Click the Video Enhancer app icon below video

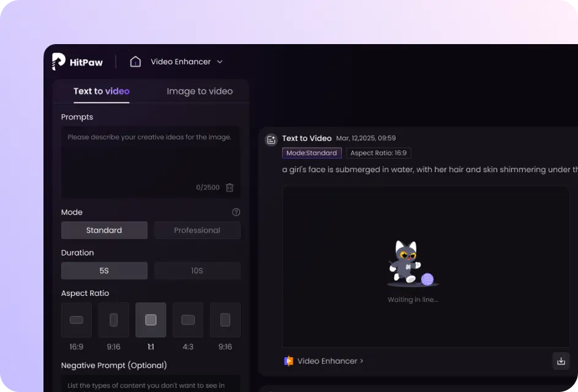click(x=288, y=361)
